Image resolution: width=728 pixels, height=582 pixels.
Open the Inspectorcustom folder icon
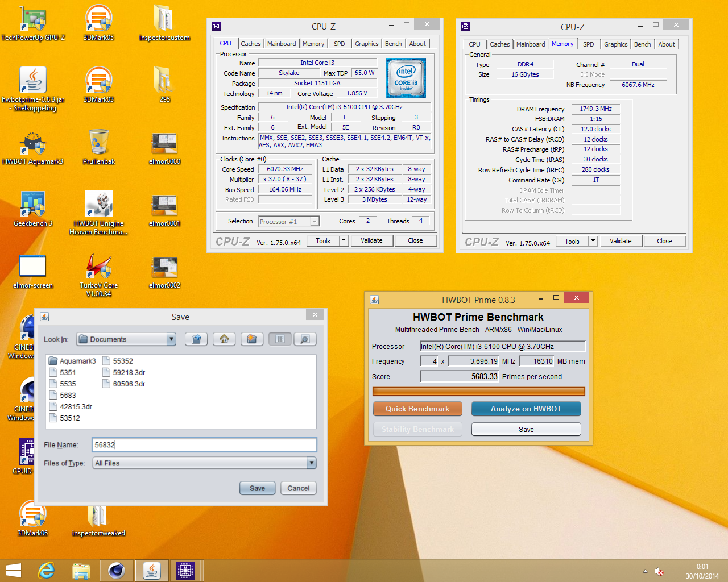pyautogui.click(x=164, y=23)
